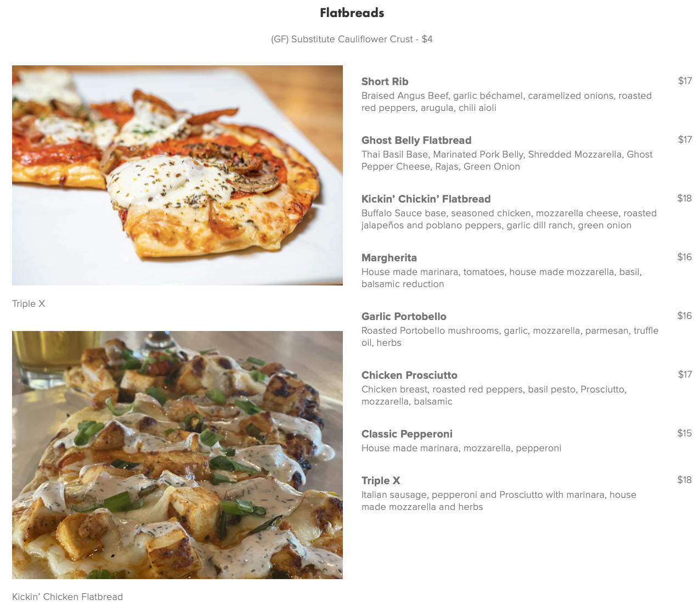
Task: Click the Short Rib item title
Action: (x=385, y=82)
